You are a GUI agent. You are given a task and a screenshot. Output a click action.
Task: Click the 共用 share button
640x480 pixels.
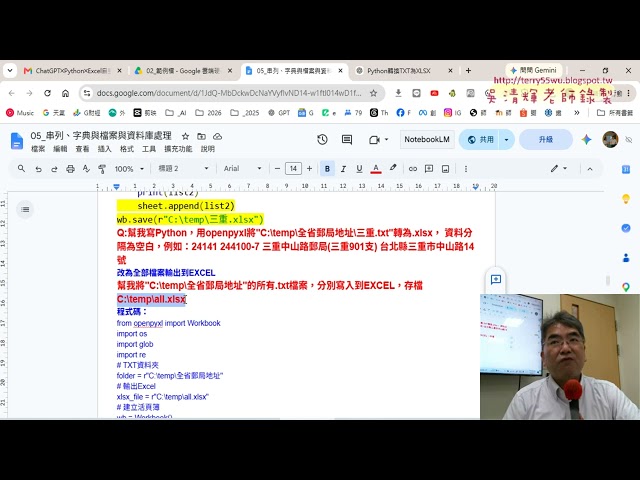point(480,140)
